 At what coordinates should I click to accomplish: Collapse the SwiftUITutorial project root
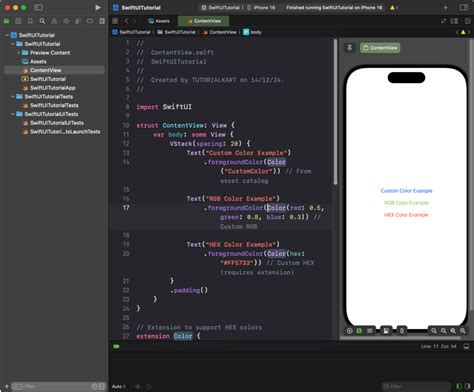click(7, 35)
